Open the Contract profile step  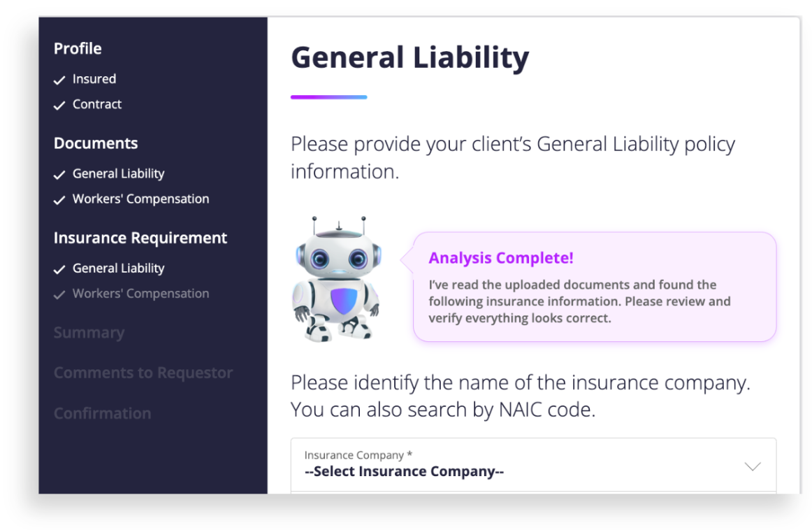point(97,104)
